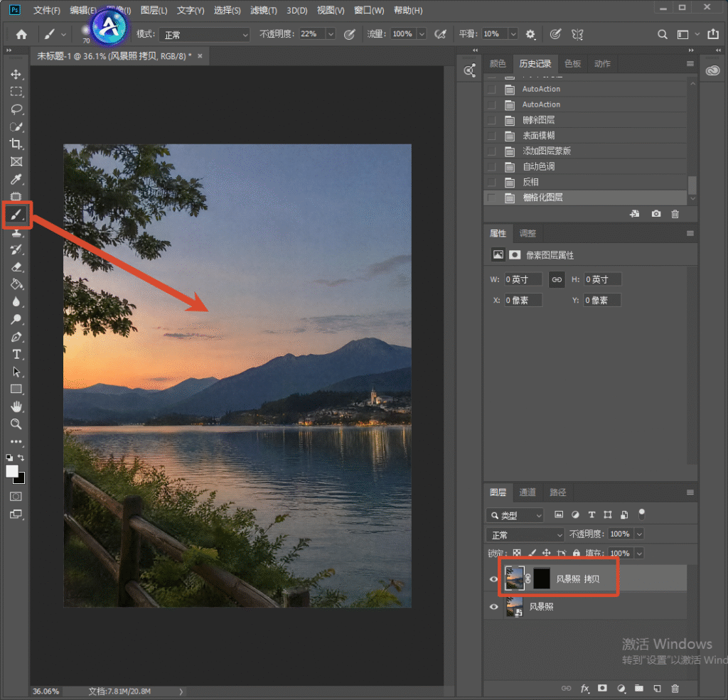Select the Horizontal Type tool
The height and width of the screenshot is (700, 728).
[x=16, y=355]
